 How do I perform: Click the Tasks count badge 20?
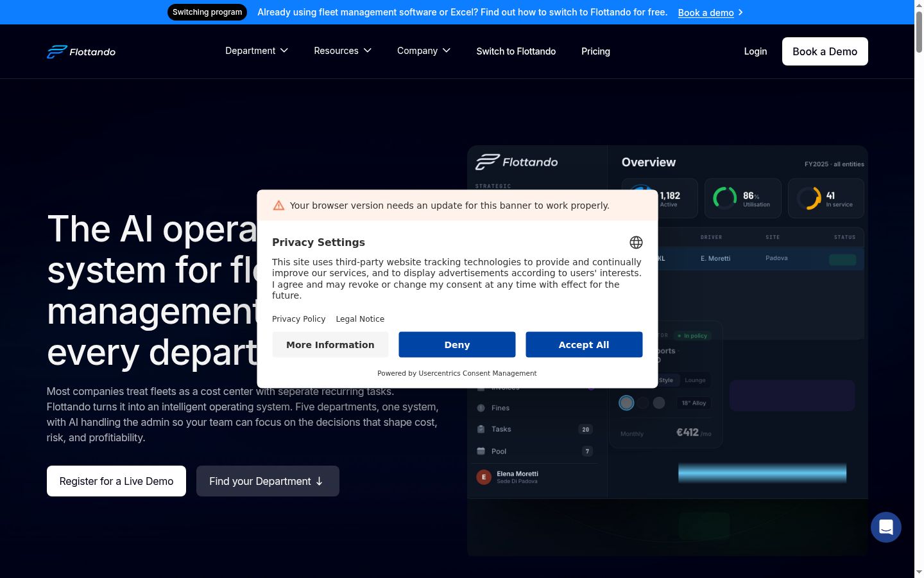tap(585, 430)
